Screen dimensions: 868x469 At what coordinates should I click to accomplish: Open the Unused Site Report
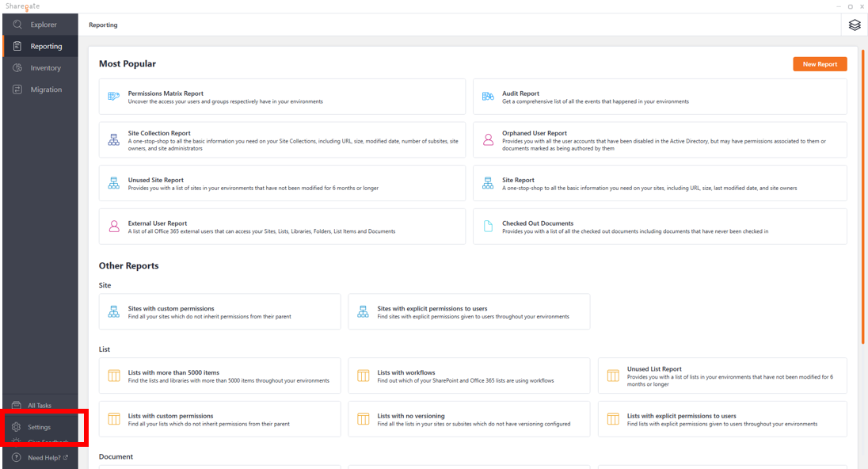pyautogui.click(x=282, y=183)
